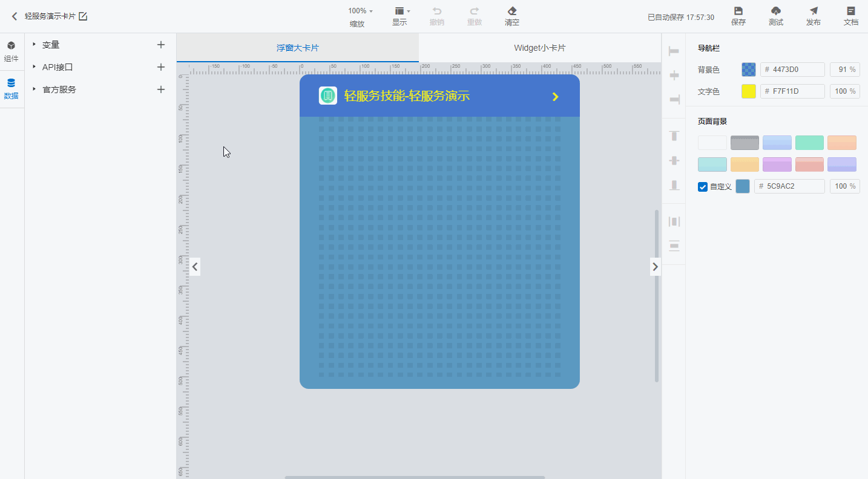Choose the gray page background preset
868x479 pixels.
(745, 143)
